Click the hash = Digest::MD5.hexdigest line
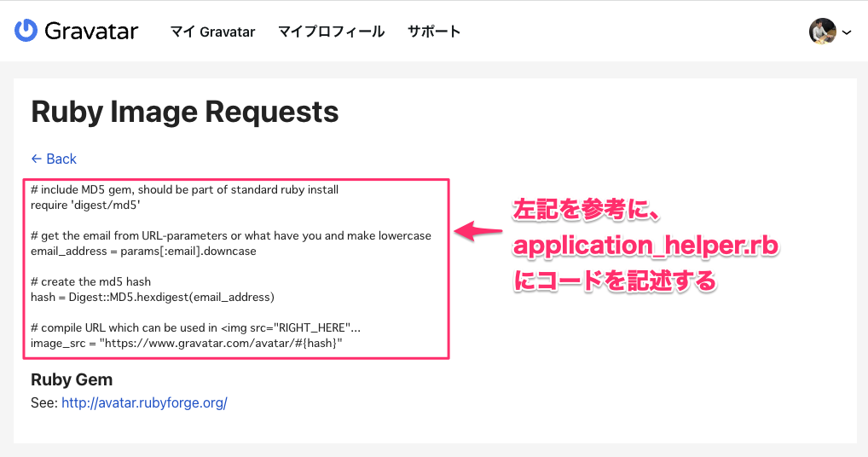This screenshot has width=868, height=457. 153,297
